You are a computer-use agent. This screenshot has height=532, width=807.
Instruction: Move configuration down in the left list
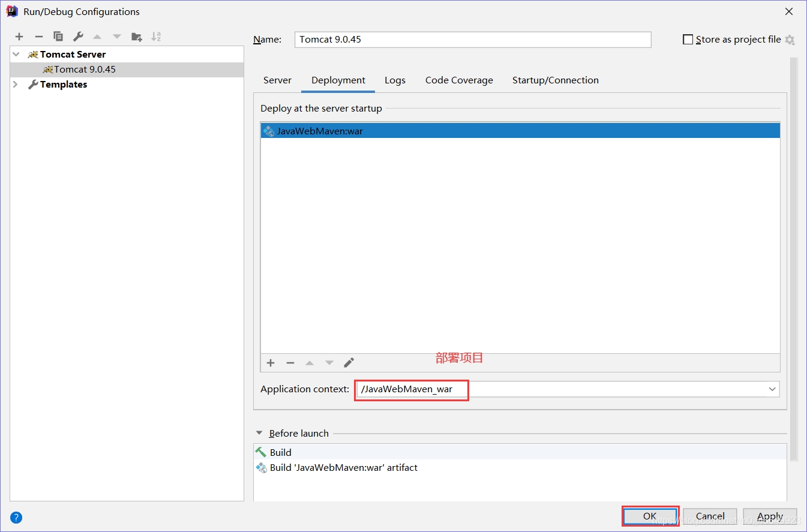point(117,37)
